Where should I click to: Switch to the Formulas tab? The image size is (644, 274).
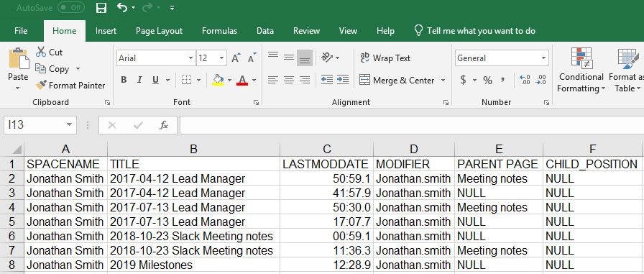click(219, 31)
